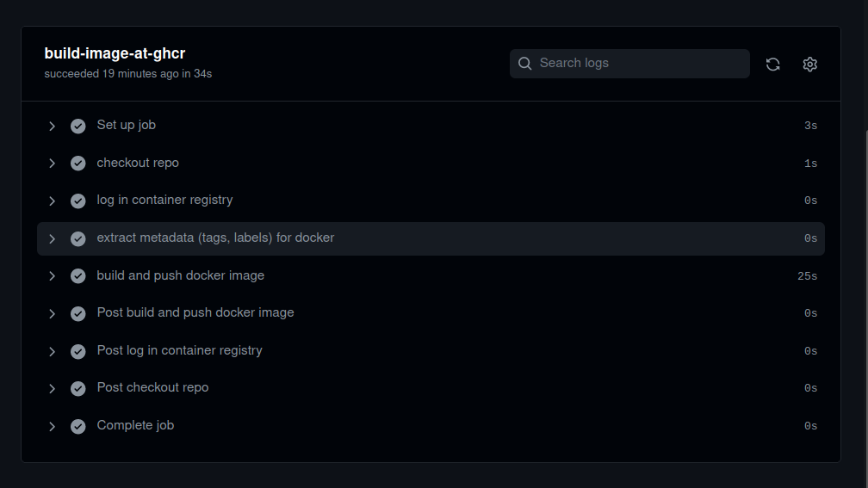Expand log in container registry step
This screenshot has width=868, height=488.
click(52, 201)
